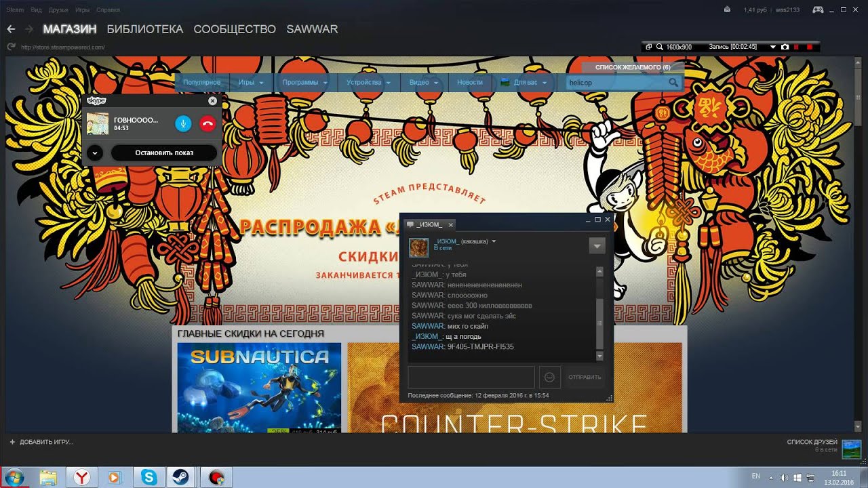The image size is (868, 488).
Task: Open the Steam inbox envelope icon
Action: [x=728, y=9]
